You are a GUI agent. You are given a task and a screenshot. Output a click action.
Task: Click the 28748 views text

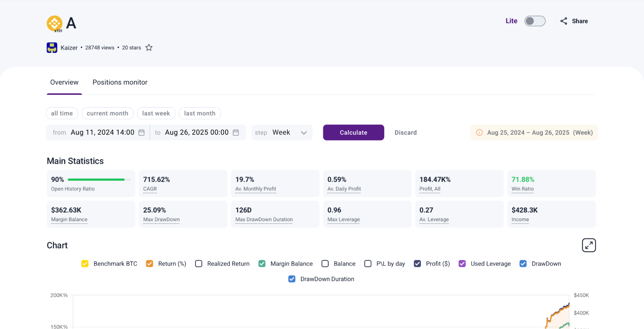coord(100,48)
